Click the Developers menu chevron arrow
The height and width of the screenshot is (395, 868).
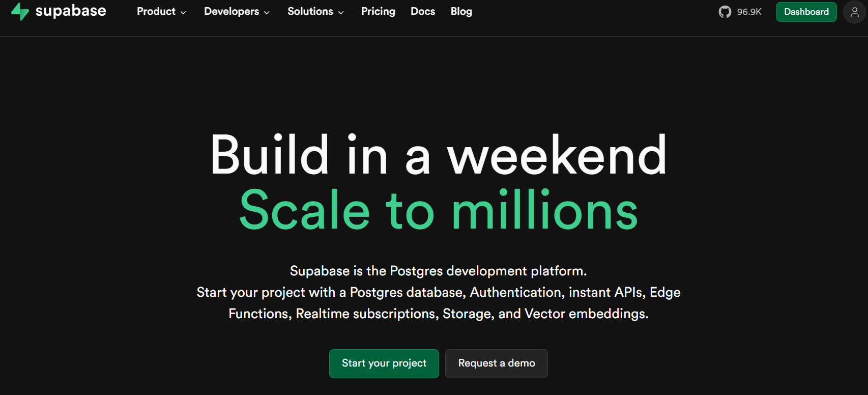pos(266,12)
